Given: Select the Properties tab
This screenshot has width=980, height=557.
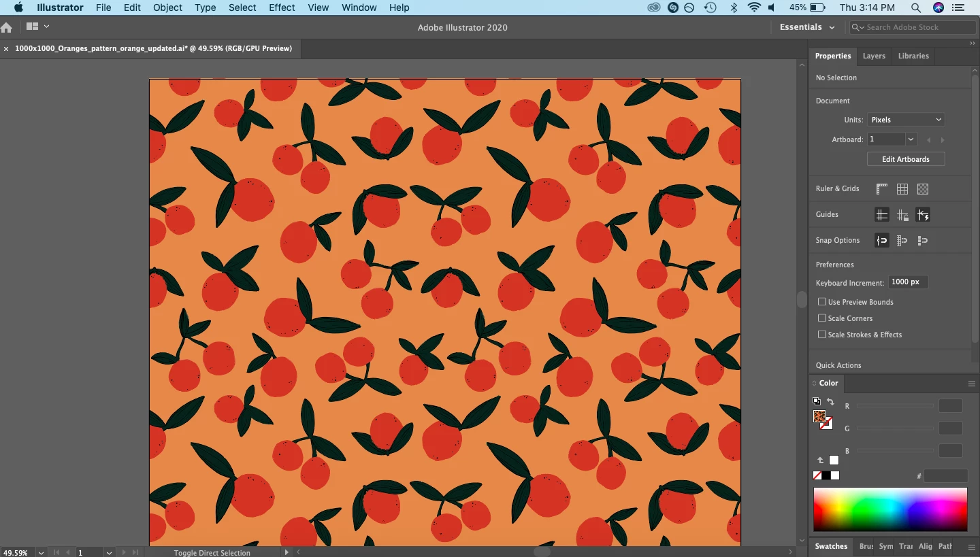Looking at the screenshot, I should tap(833, 56).
